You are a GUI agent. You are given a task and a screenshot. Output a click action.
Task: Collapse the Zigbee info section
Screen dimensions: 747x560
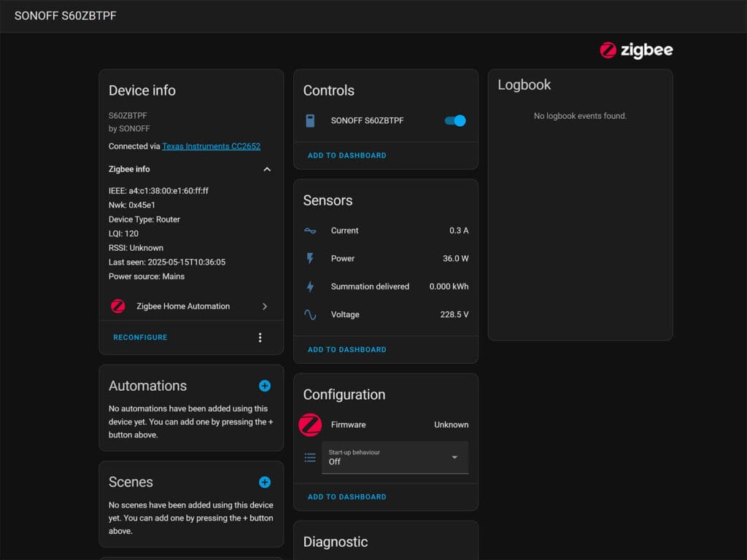(x=267, y=169)
